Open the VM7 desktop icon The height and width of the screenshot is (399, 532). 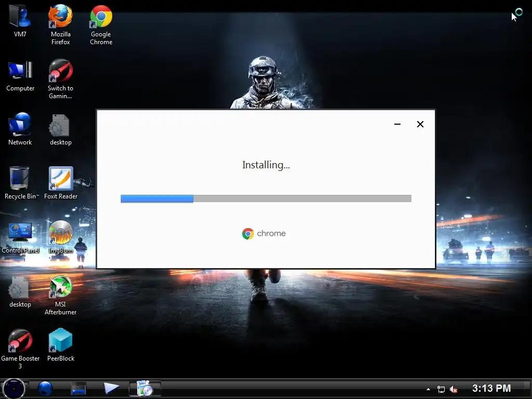click(20, 20)
